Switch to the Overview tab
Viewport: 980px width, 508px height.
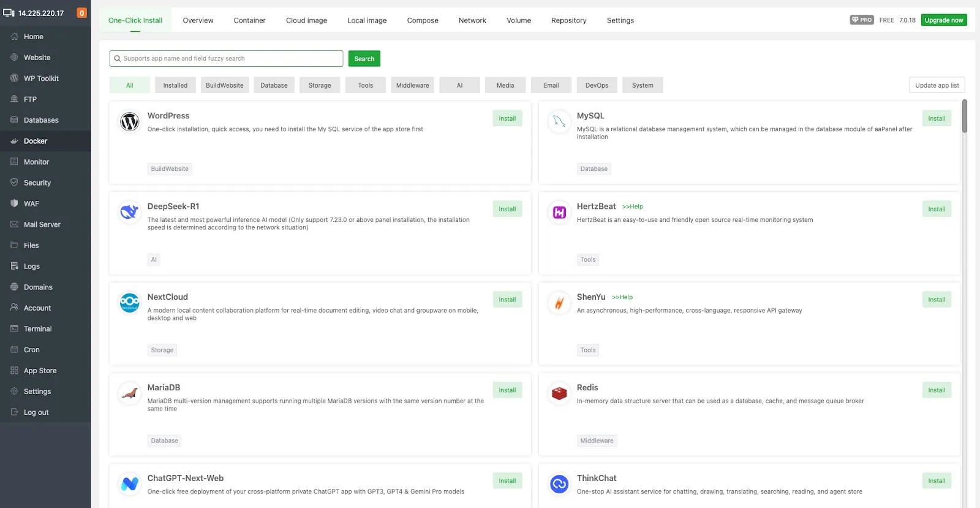click(x=198, y=20)
